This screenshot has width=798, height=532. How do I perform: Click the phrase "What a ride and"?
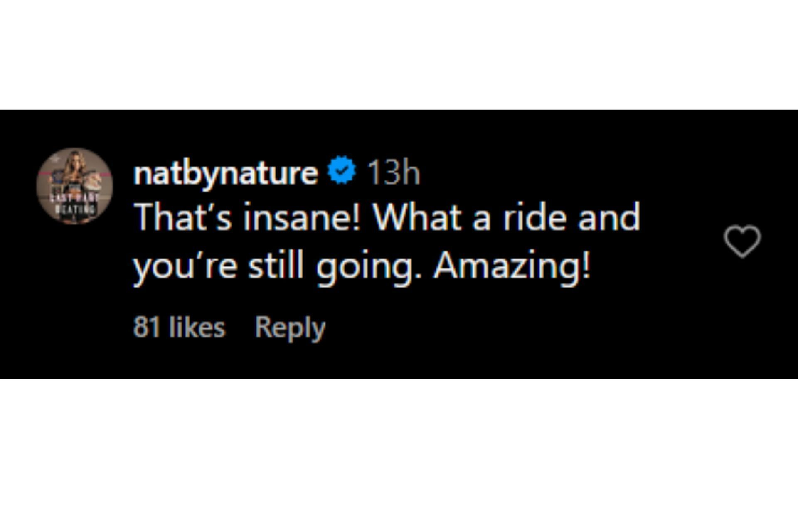[507, 218]
